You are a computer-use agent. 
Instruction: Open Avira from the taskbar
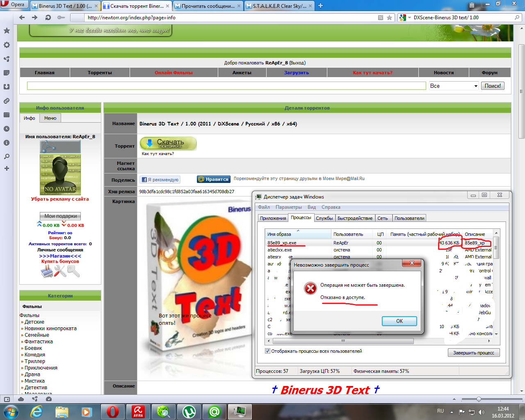pyautogui.click(x=138, y=411)
